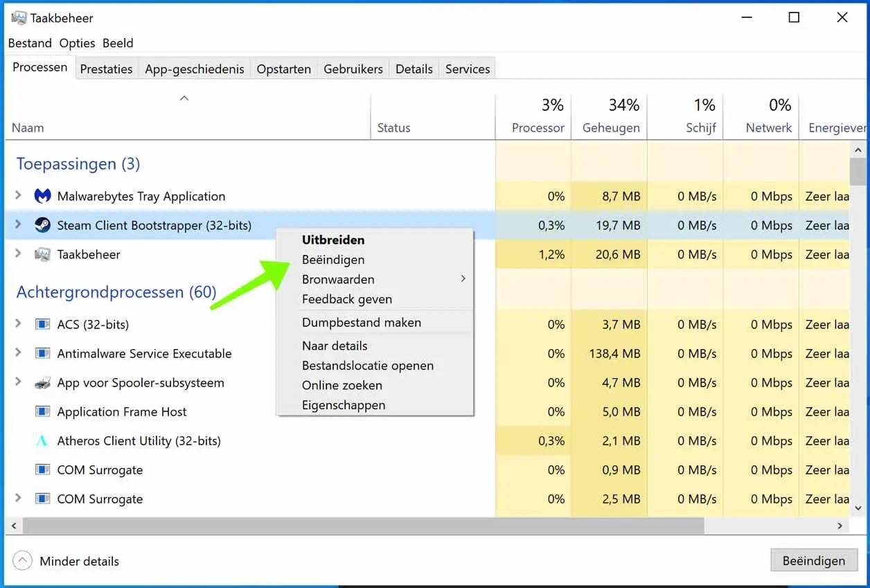870x588 pixels.
Task: Click the Application Frame Host icon
Action: [x=42, y=411]
